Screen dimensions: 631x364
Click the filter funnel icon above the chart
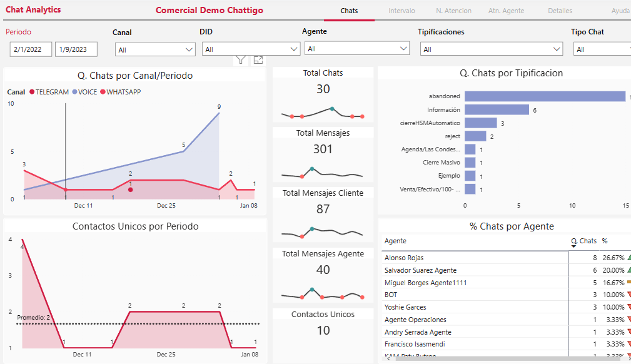click(240, 60)
